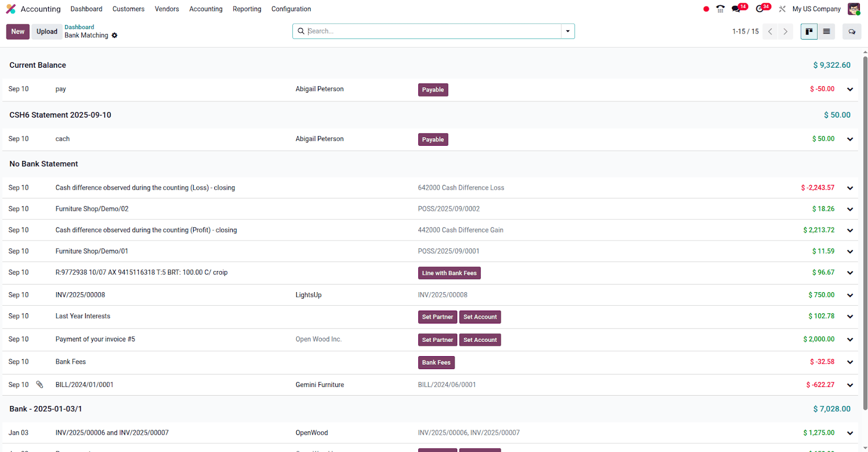Open the VoIP phone dialer icon
868x452 pixels.
pos(720,9)
